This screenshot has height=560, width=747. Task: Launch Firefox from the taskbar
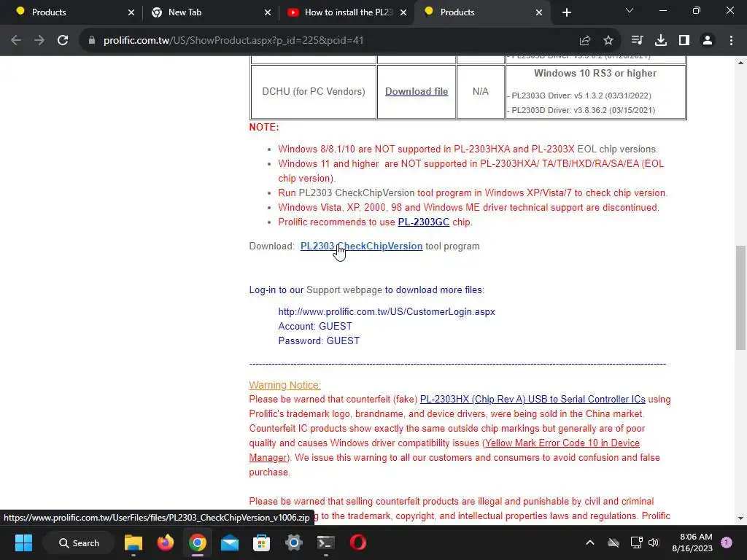pos(166,542)
